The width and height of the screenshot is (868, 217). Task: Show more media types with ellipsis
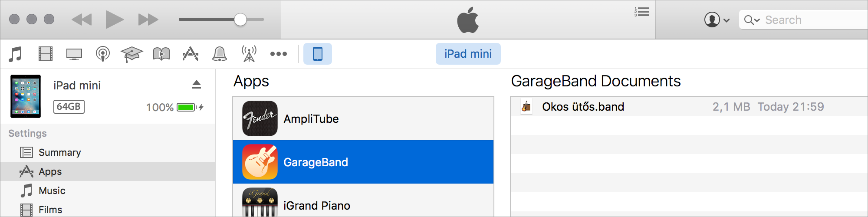coord(279,54)
